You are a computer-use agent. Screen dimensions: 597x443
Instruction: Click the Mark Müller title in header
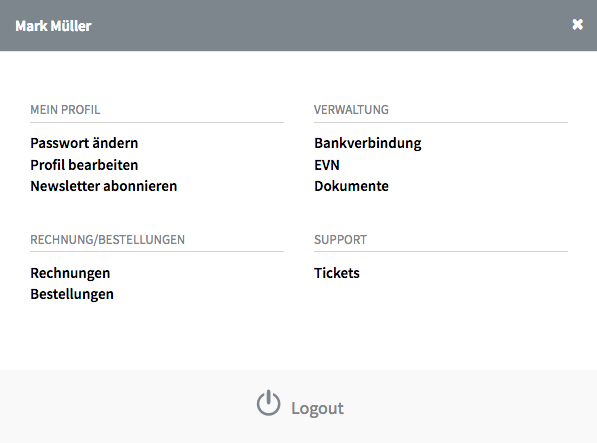point(53,26)
